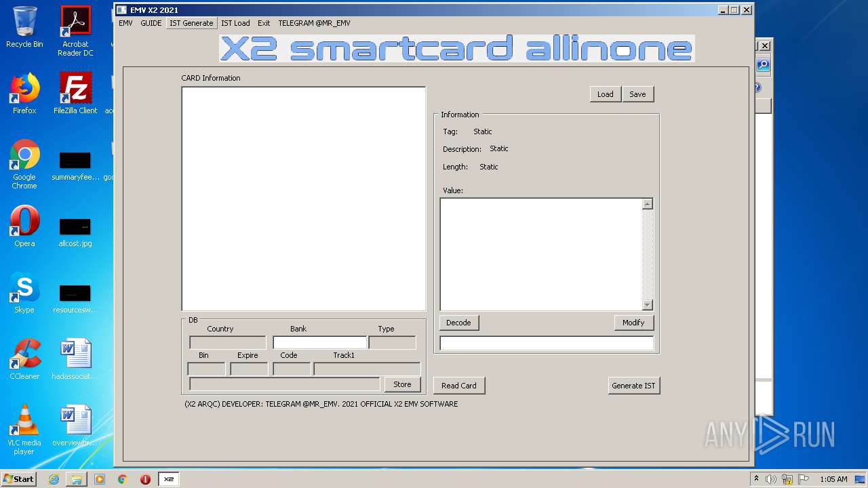
Task: Focus the Track1 field
Action: click(x=367, y=369)
